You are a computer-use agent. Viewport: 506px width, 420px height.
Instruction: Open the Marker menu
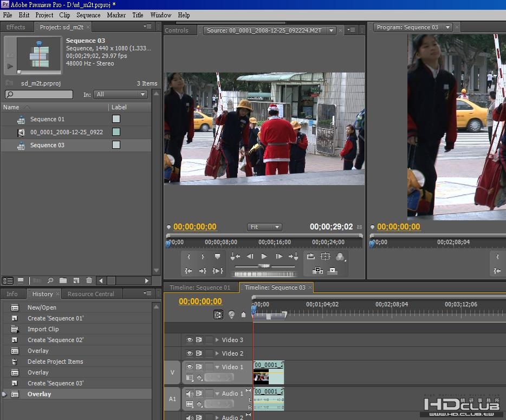(x=116, y=15)
